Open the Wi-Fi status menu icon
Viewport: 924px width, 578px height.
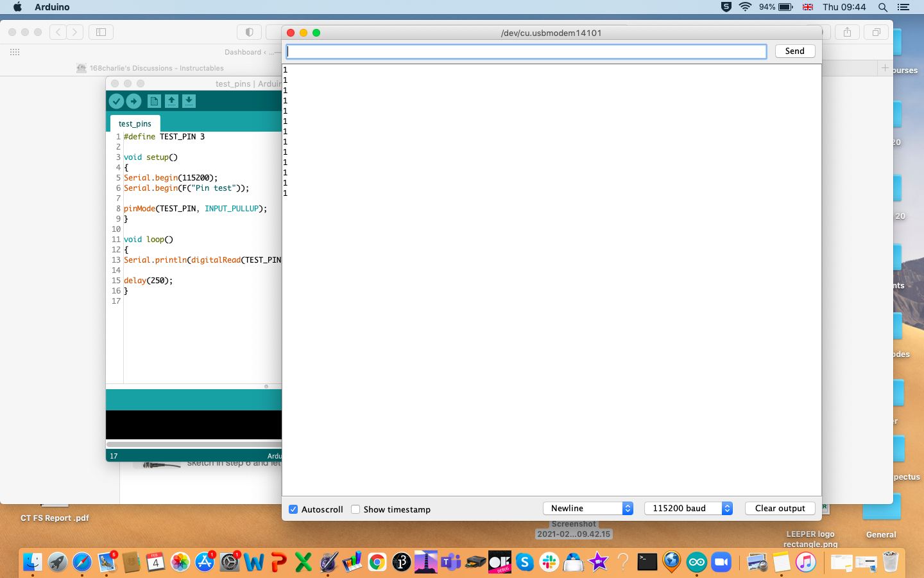(x=745, y=7)
